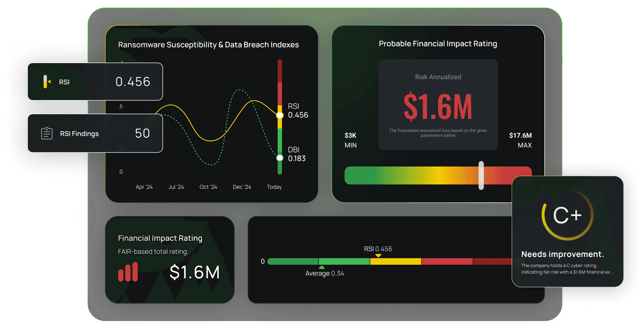Click the Financial Impact Rating card title
Screen dimensions: 644x333
tap(160, 238)
